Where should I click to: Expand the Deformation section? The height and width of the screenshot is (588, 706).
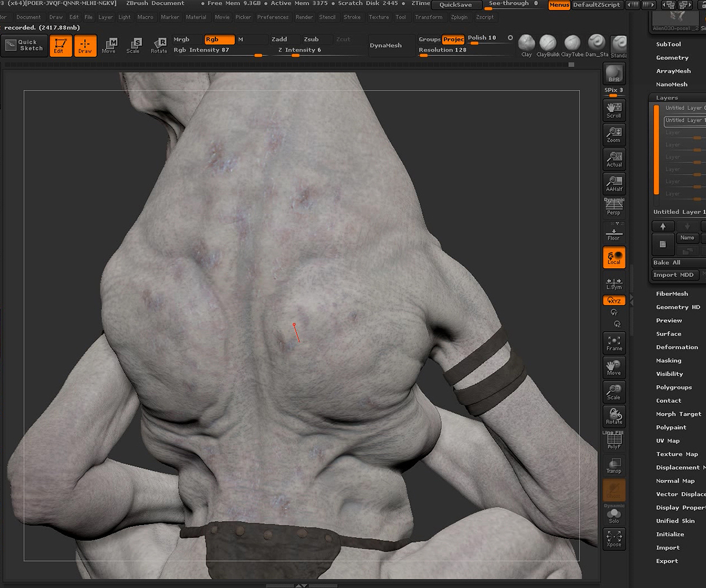click(677, 348)
